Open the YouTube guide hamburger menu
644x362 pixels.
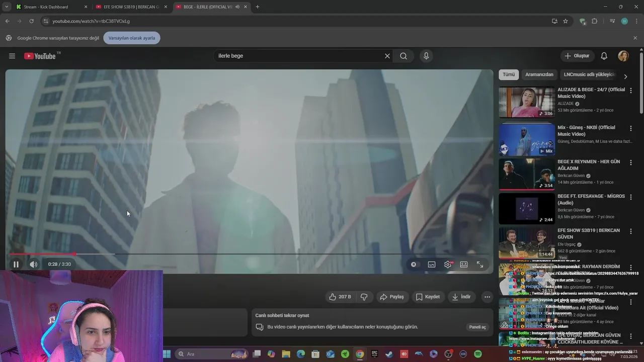pos(12,56)
